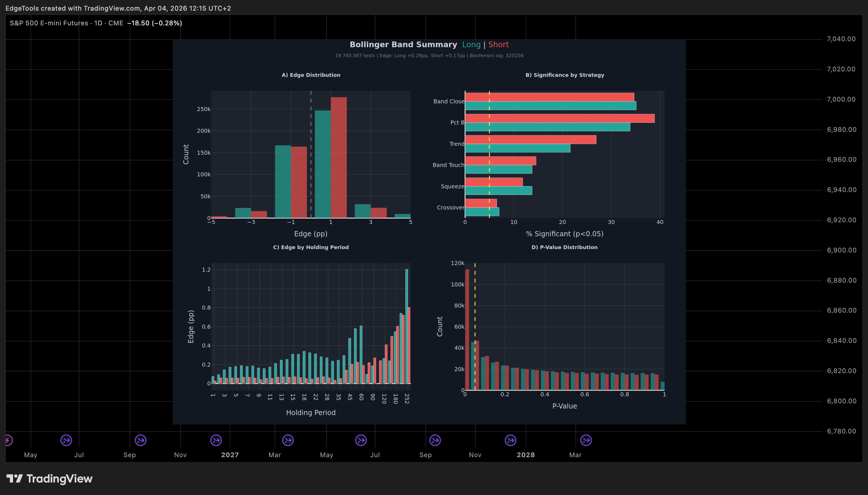Click the EdgeTools created with TradingView.com header
The height and width of the screenshot is (495, 868).
[x=118, y=8]
